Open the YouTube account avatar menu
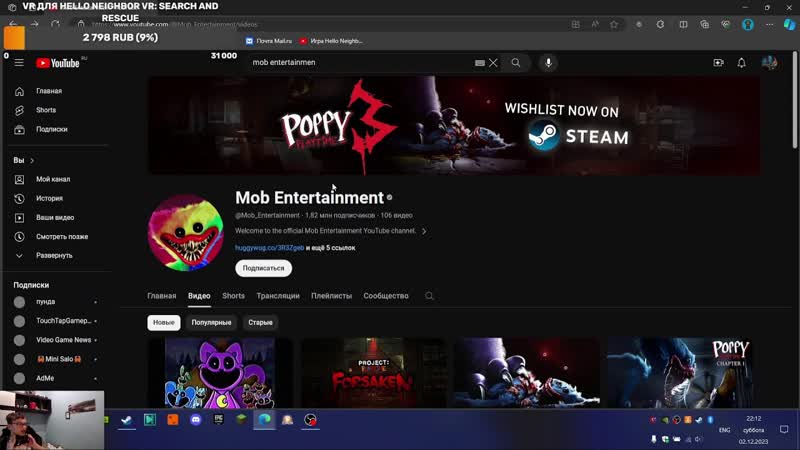This screenshot has height=450, width=800. [x=769, y=63]
